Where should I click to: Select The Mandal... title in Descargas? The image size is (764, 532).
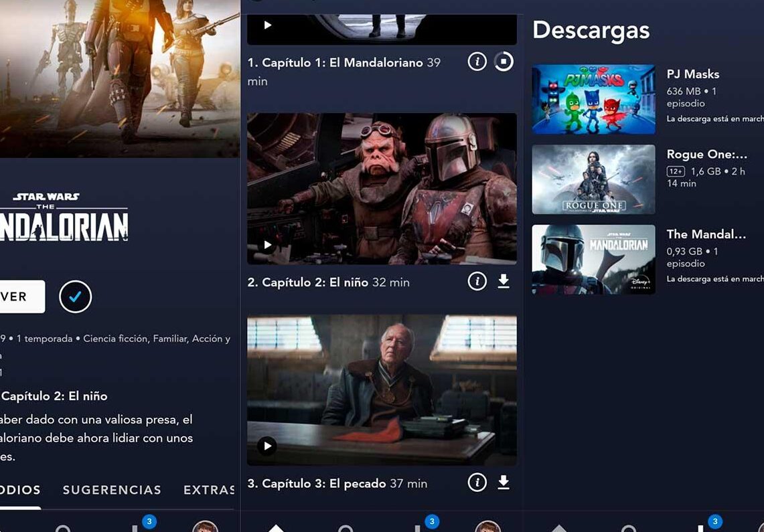(706, 234)
